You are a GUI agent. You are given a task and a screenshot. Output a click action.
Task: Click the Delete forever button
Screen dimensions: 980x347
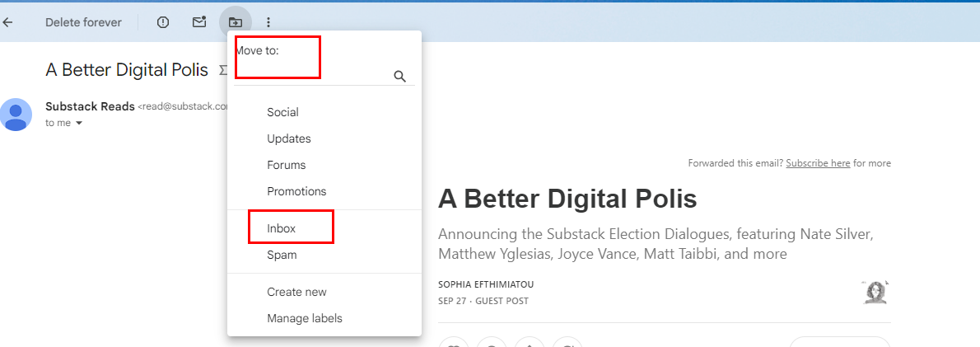(83, 22)
